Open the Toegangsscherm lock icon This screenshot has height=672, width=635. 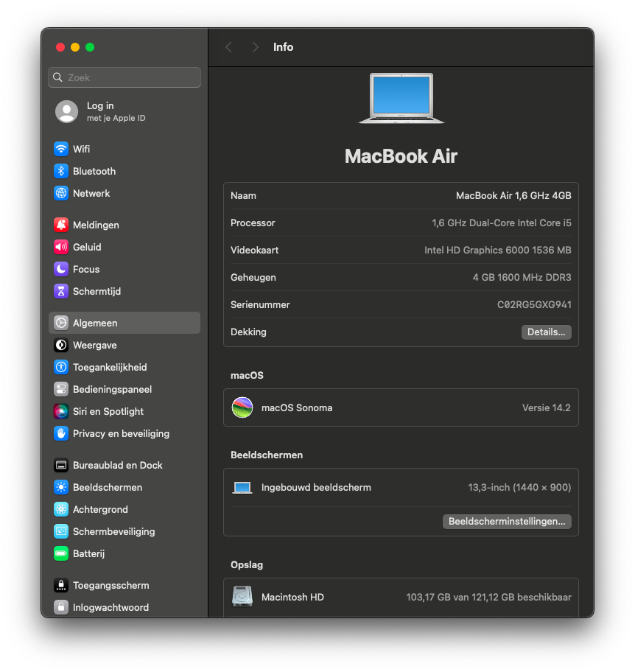[61, 585]
